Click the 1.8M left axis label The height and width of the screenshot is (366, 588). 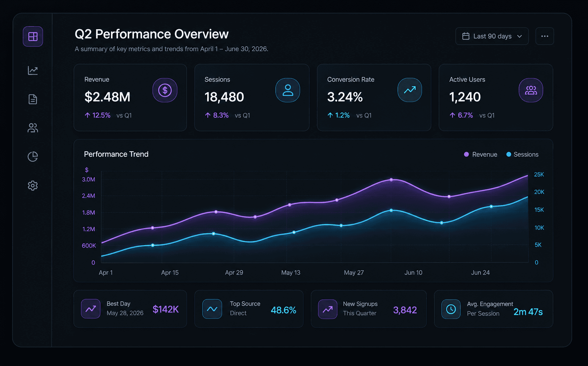[x=88, y=213]
